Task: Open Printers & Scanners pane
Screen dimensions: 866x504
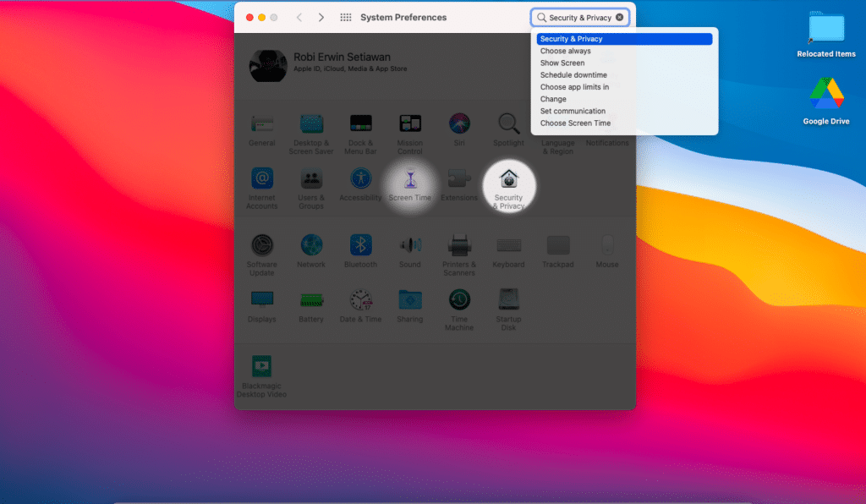Action: pos(459,255)
